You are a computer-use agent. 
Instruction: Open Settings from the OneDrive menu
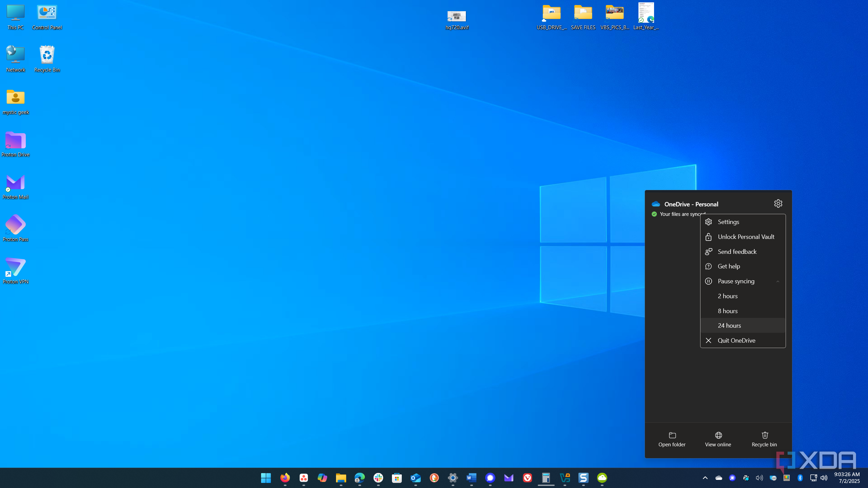click(743, 222)
